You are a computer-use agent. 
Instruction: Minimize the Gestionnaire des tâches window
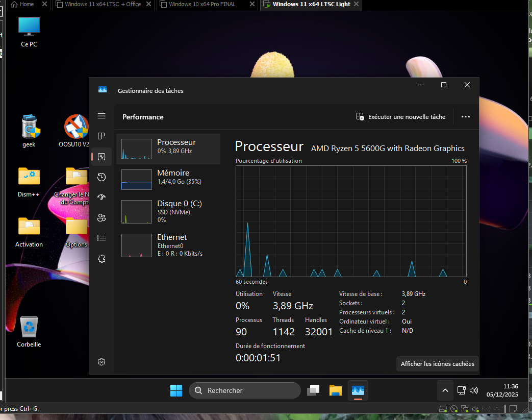click(421, 85)
